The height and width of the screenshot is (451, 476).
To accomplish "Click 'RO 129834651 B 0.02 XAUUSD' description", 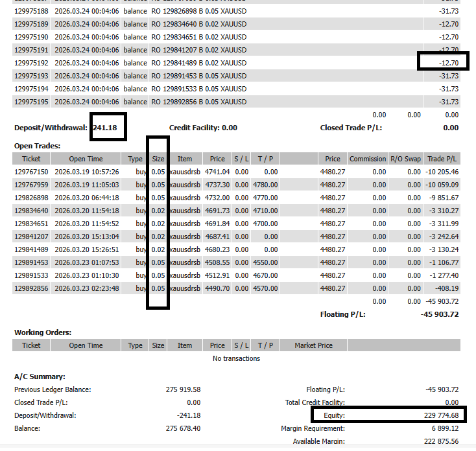I will coord(199,38).
